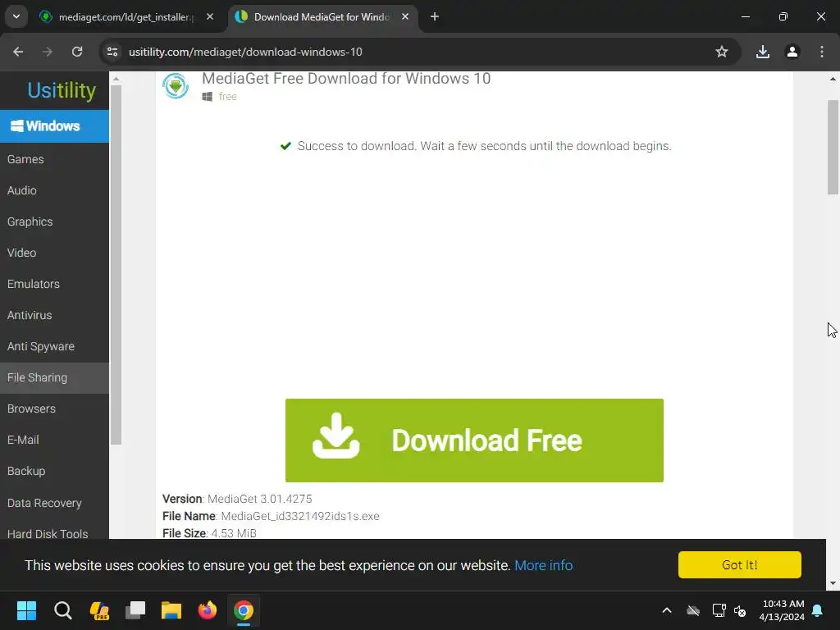Open the Chrome three-dot menu
The image size is (840, 630).
coord(822,52)
